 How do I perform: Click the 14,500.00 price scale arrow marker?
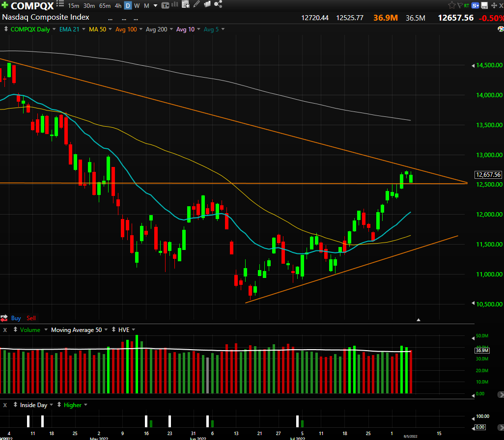(473, 66)
